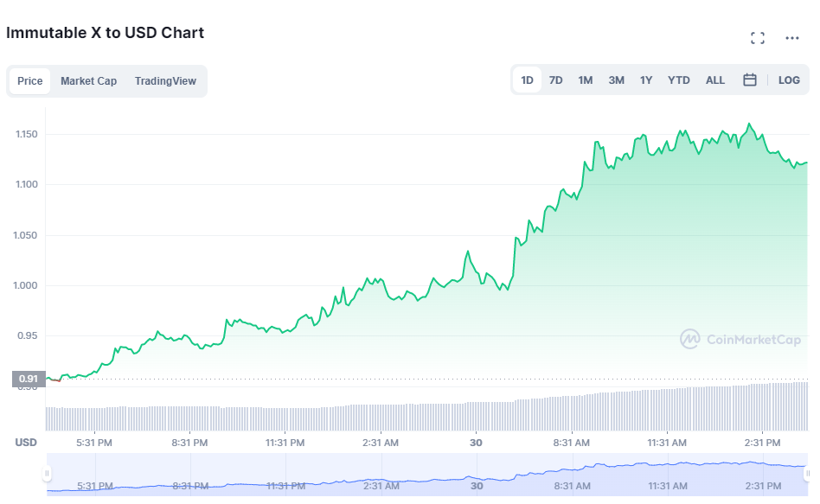Click the CoinMarketCap watermark logo
This screenshot has height=504, width=820.
coord(740,339)
